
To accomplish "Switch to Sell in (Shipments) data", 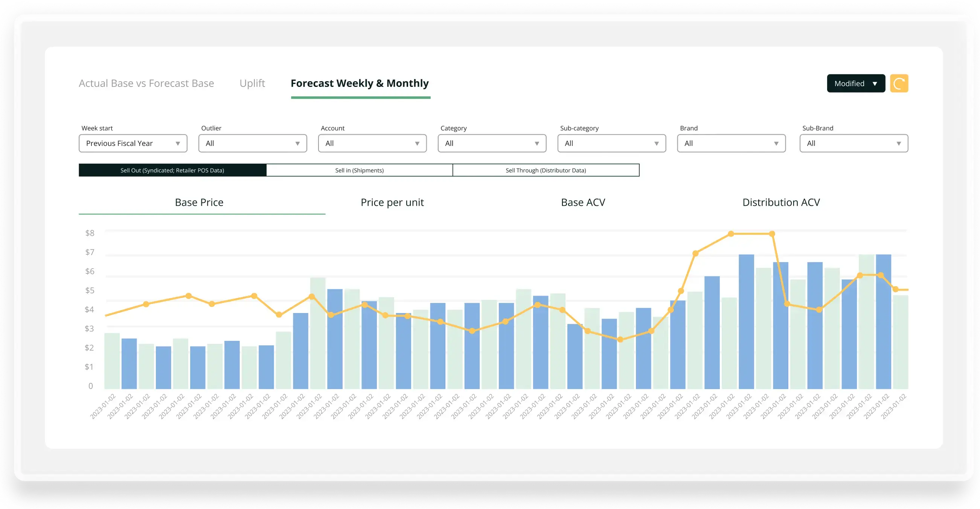I will coord(359,170).
